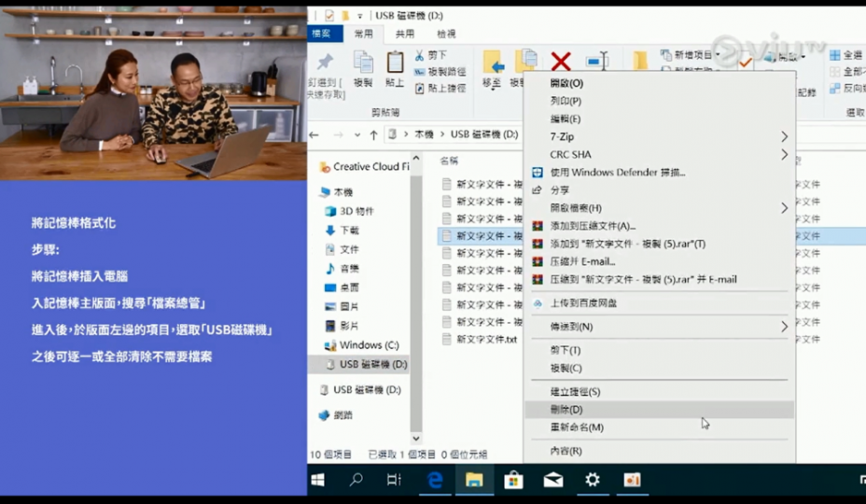Switch to the 檢視 ribbon tab

[x=446, y=35]
